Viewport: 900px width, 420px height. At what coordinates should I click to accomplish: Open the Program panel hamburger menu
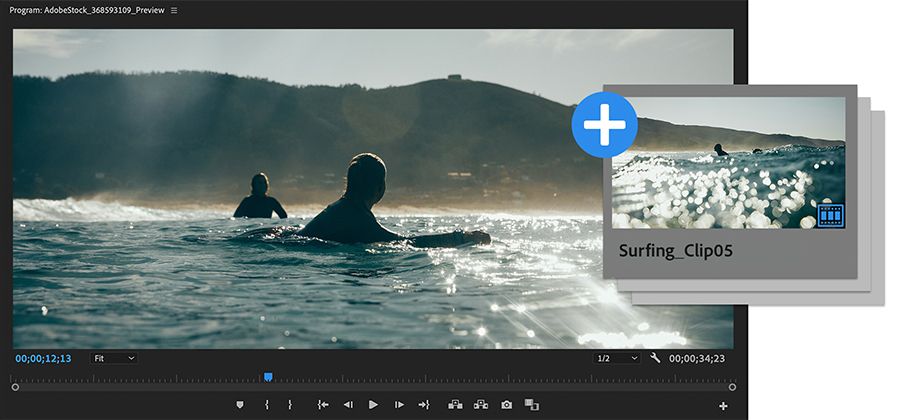click(174, 10)
